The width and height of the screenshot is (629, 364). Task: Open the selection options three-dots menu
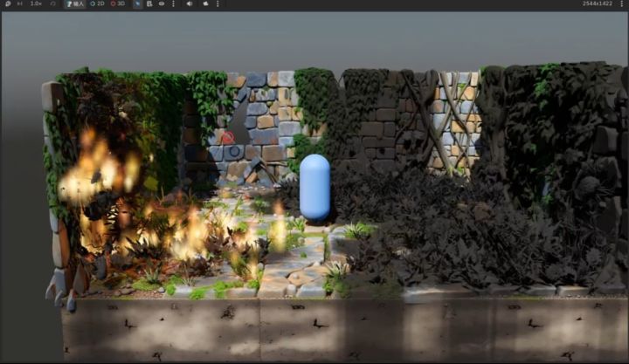pyautogui.click(x=173, y=3)
